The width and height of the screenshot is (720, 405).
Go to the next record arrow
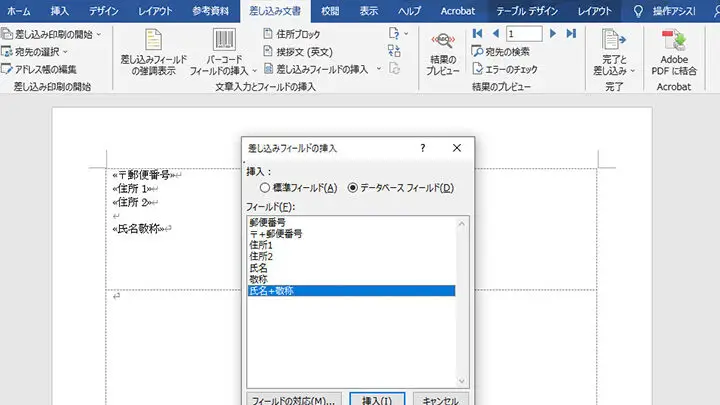pyautogui.click(x=553, y=33)
